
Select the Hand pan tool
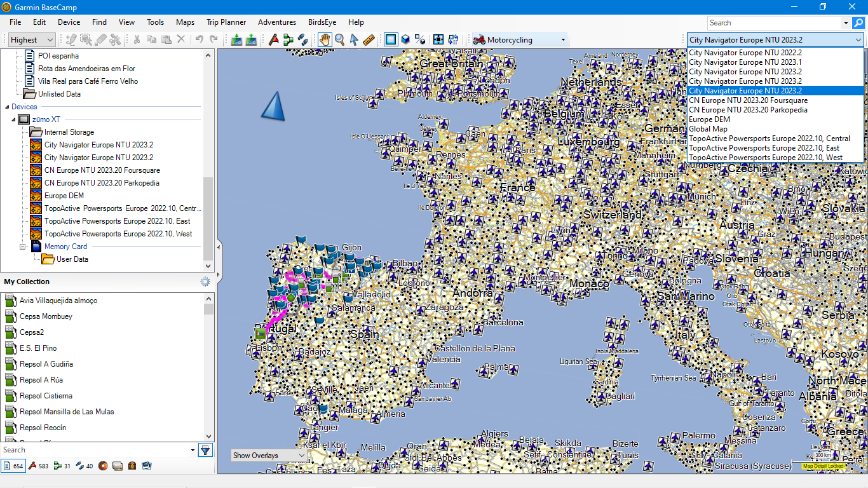325,39
